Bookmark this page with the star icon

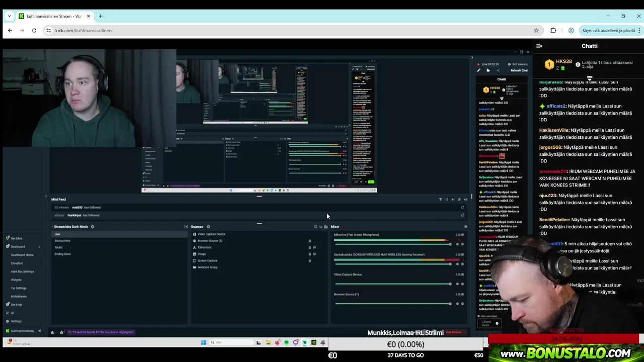coord(536,30)
